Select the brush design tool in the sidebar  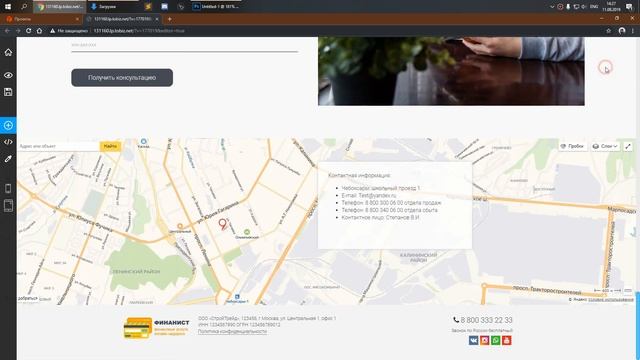[x=8, y=159]
